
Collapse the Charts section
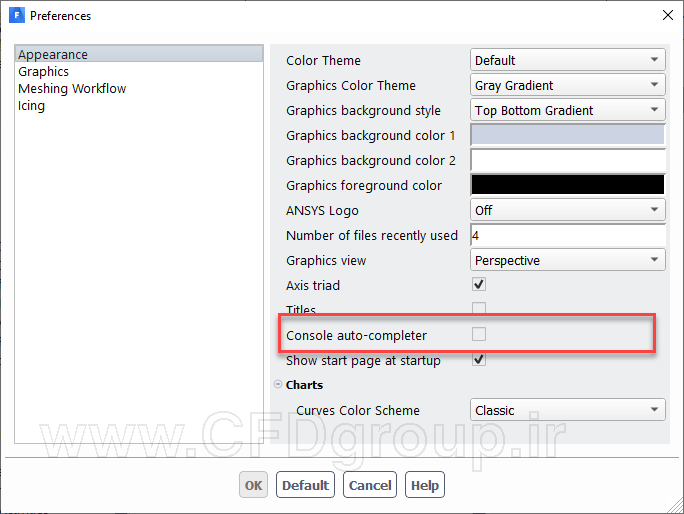[278, 384]
